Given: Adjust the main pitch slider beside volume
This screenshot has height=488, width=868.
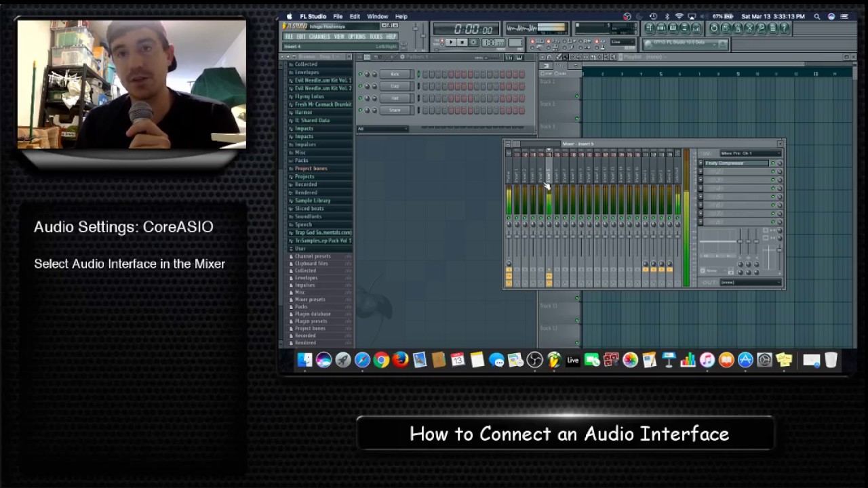Looking at the screenshot, I should pos(423,36).
